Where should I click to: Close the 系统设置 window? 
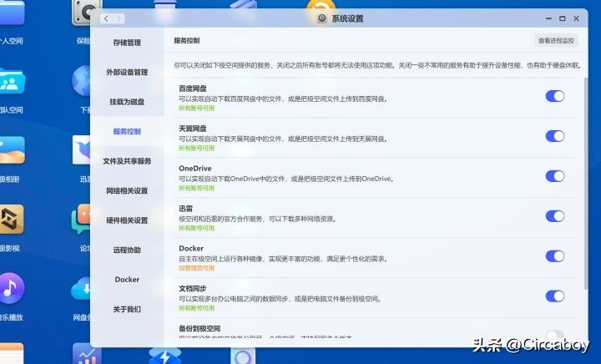(576, 18)
